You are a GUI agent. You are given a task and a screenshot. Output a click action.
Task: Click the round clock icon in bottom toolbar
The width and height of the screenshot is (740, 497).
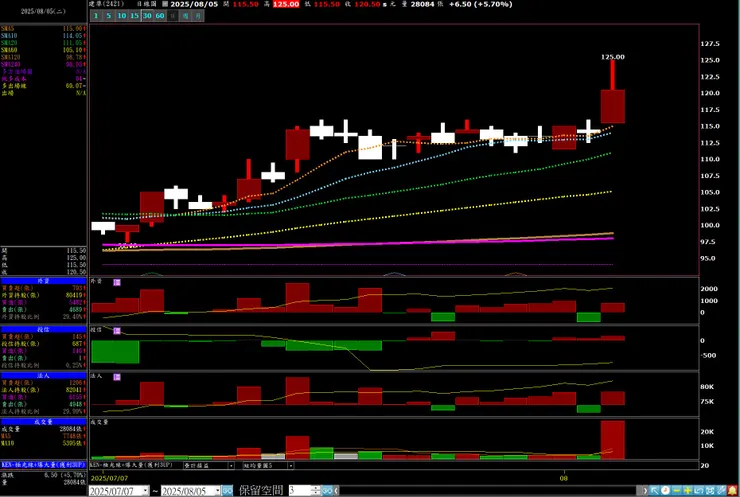[x=665, y=491]
